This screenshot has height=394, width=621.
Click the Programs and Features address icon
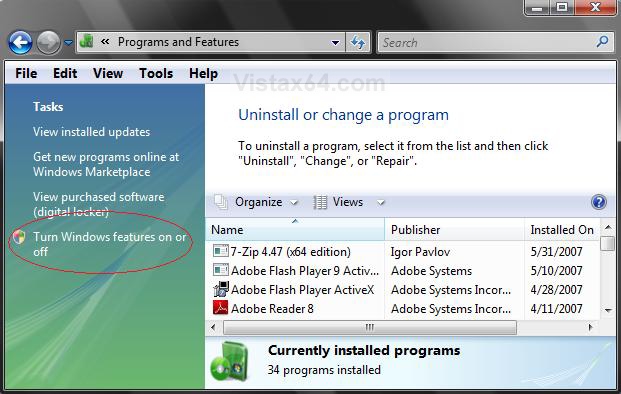87,42
